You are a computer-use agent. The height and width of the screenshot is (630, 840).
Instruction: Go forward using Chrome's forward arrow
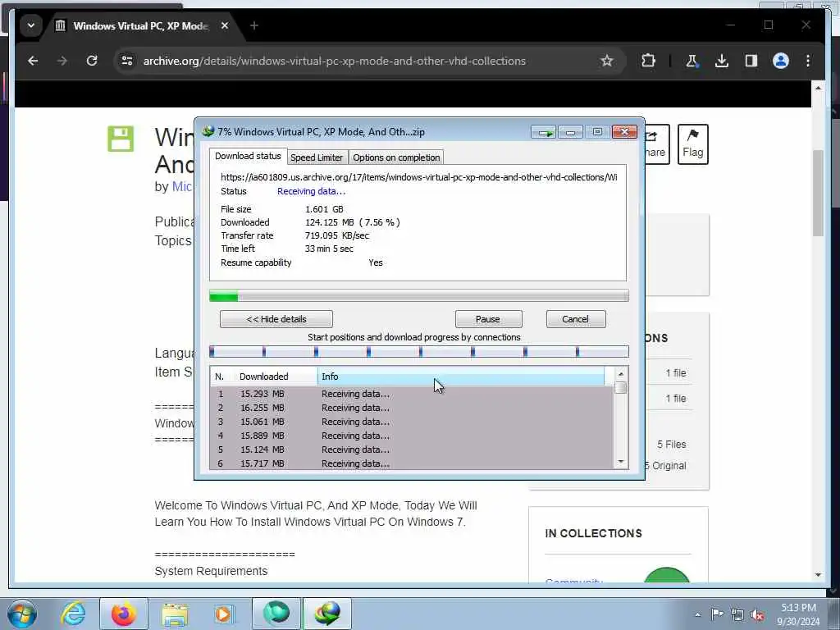coord(62,61)
